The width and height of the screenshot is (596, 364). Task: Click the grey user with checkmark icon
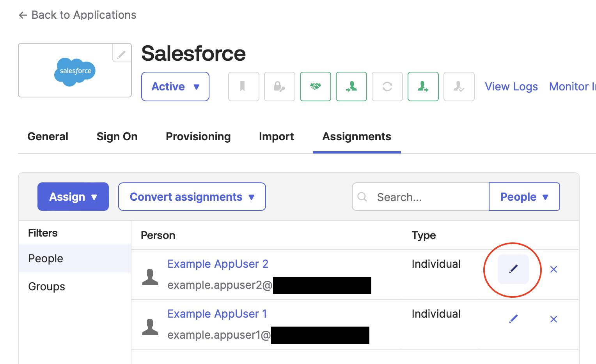pos(459,87)
